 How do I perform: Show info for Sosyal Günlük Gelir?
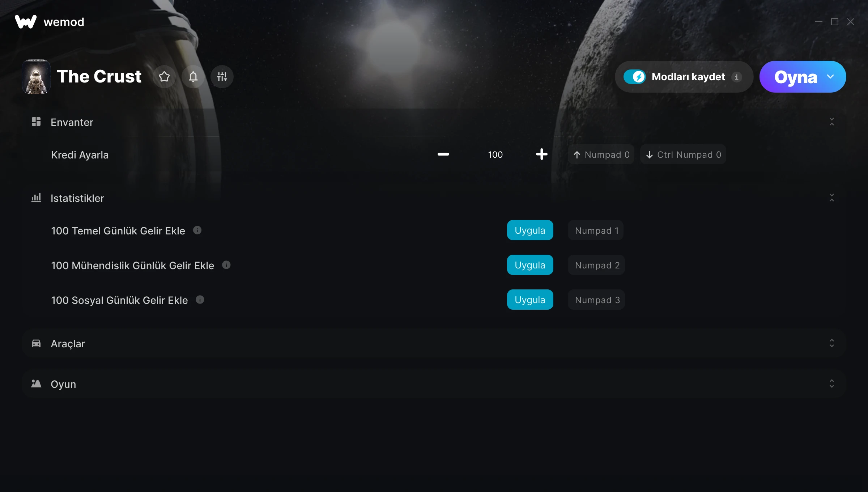pos(200,300)
